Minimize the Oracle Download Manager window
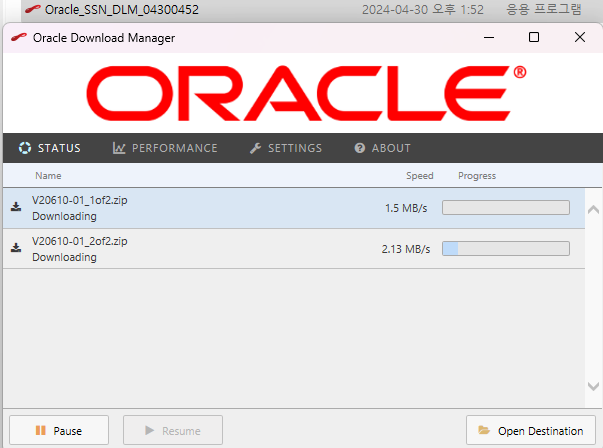Screen dimensions: 603x448 [x=489, y=37]
